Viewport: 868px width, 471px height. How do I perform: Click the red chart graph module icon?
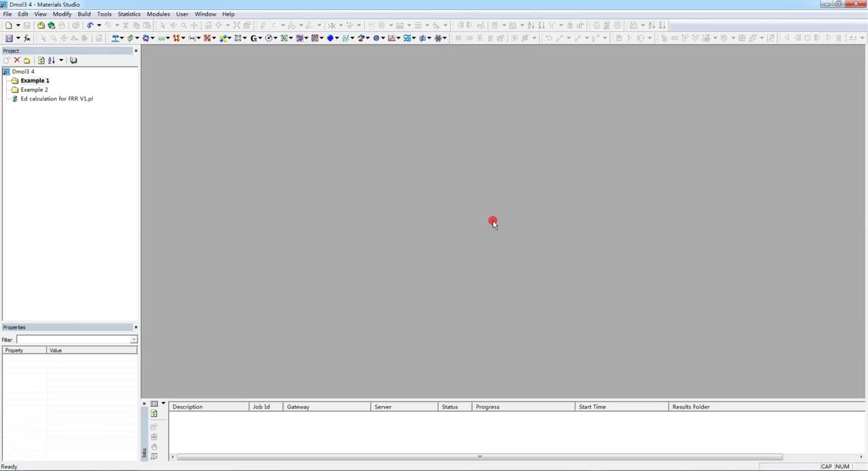(x=391, y=38)
